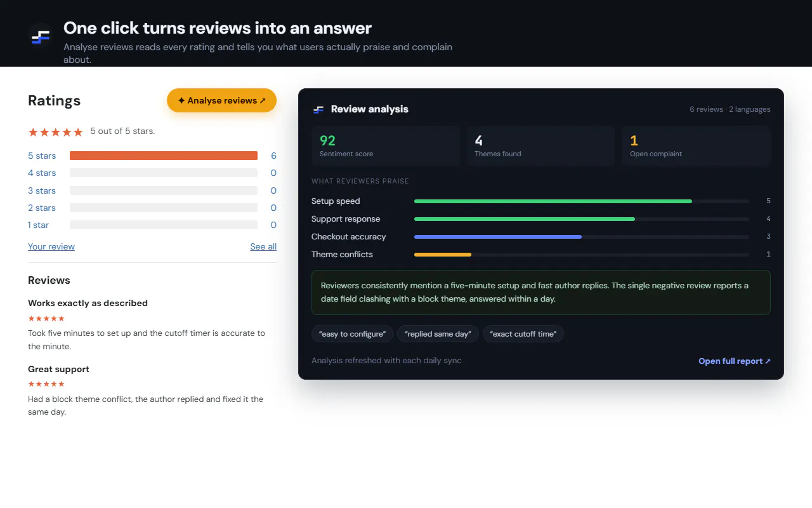
Task: Click the Reviews section heading
Action: [49, 280]
